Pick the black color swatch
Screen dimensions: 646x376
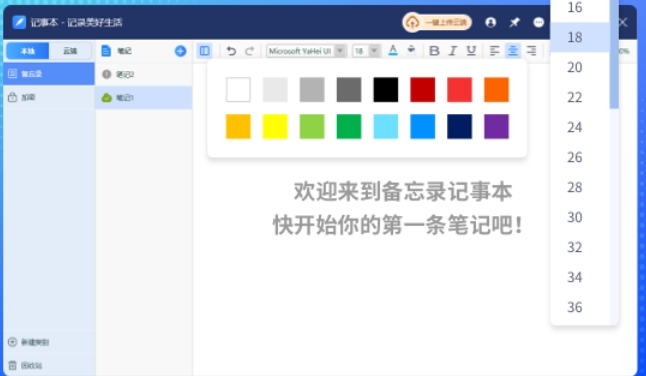click(386, 89)
